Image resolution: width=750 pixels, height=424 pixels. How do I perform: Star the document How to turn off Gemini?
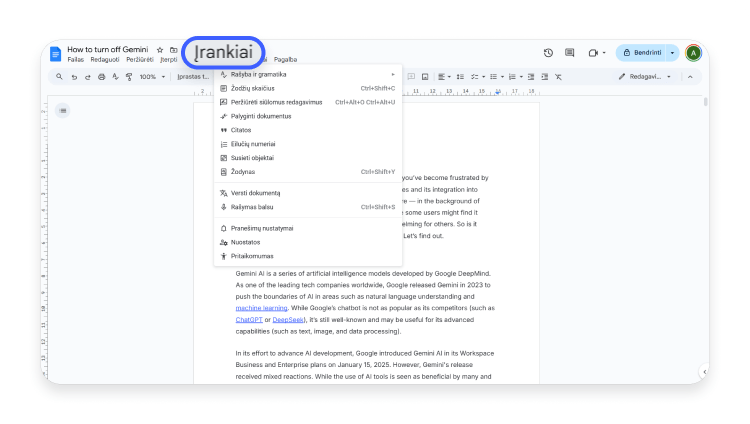[x=160, y=50]
